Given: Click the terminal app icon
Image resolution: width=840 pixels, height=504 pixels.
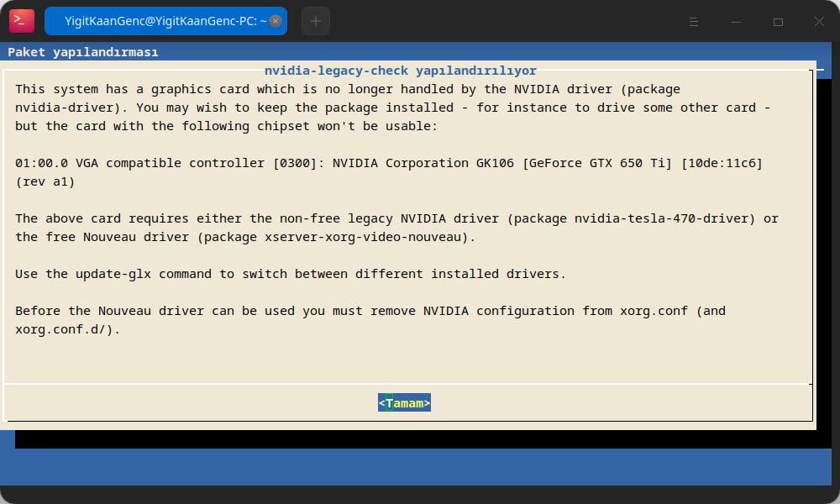Looking at the screenshot, I should (22, 21).
